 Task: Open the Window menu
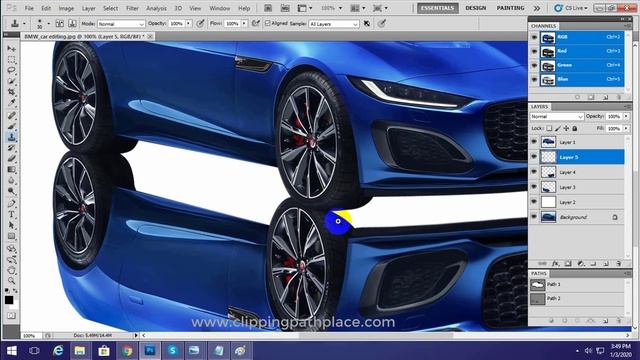click(220, 8)
